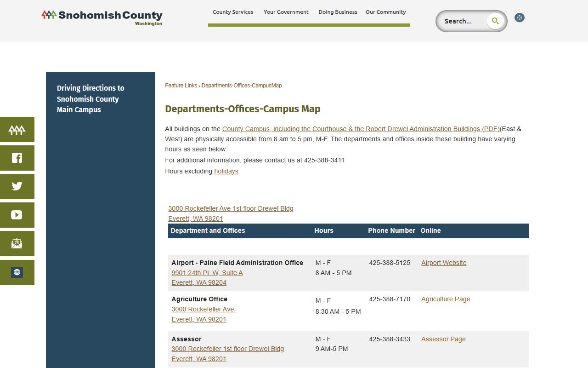This screenshot has height=368, width=588.
Task: Click the Phone Number column header
Action: click(x=391, y=230)
